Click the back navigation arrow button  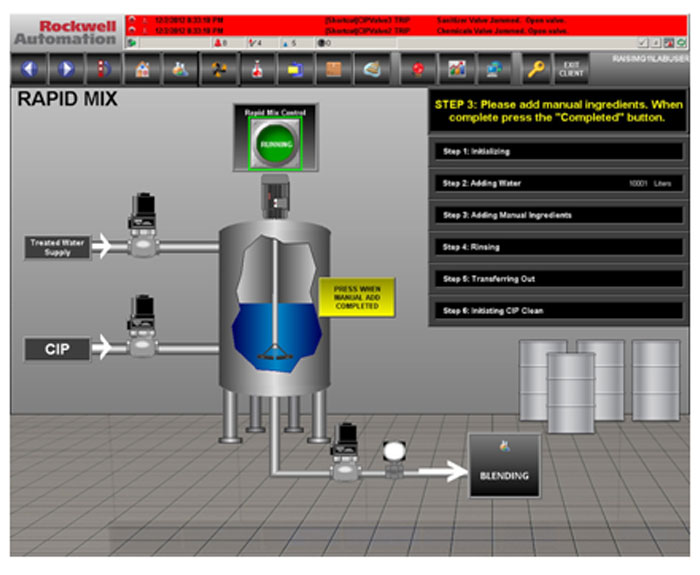pos(29,70)
